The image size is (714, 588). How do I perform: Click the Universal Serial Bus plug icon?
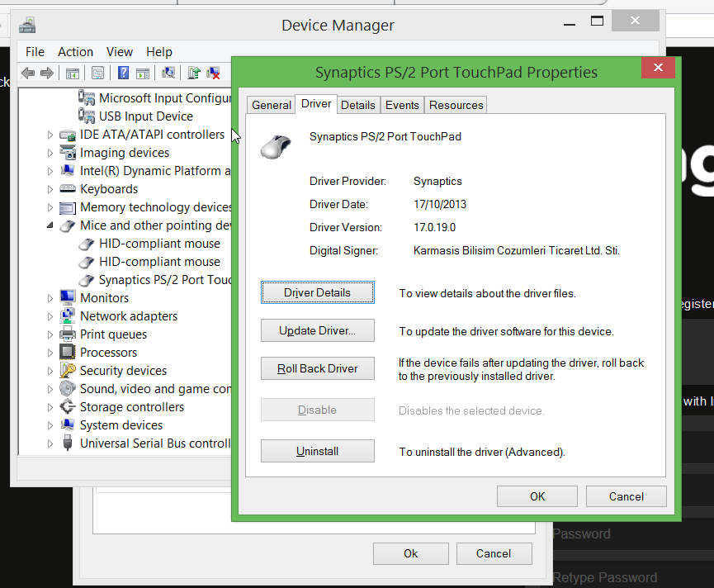68,443
